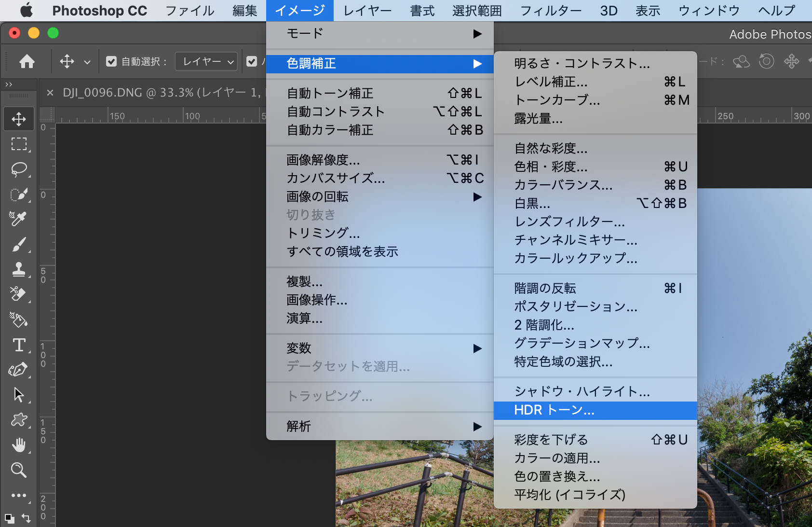Choose 階調の反転

pos(595,288)
